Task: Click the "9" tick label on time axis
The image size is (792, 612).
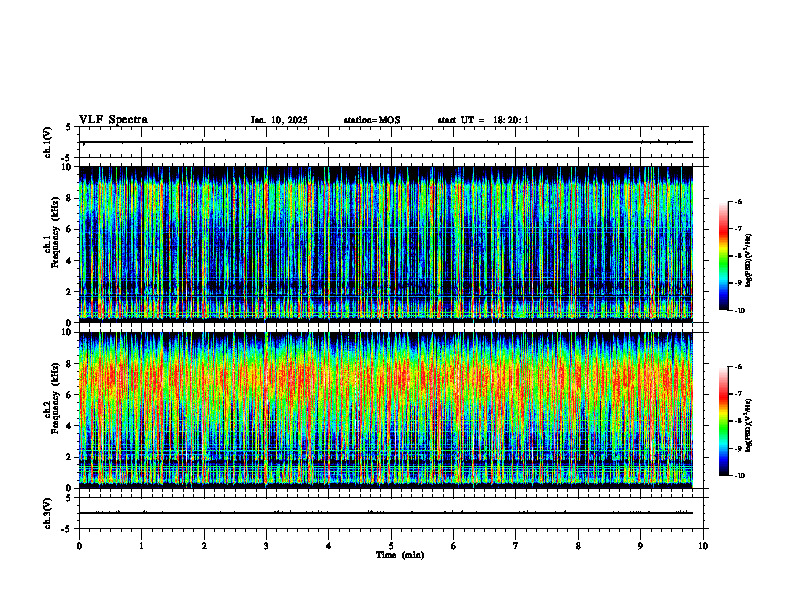Action: 640,546
